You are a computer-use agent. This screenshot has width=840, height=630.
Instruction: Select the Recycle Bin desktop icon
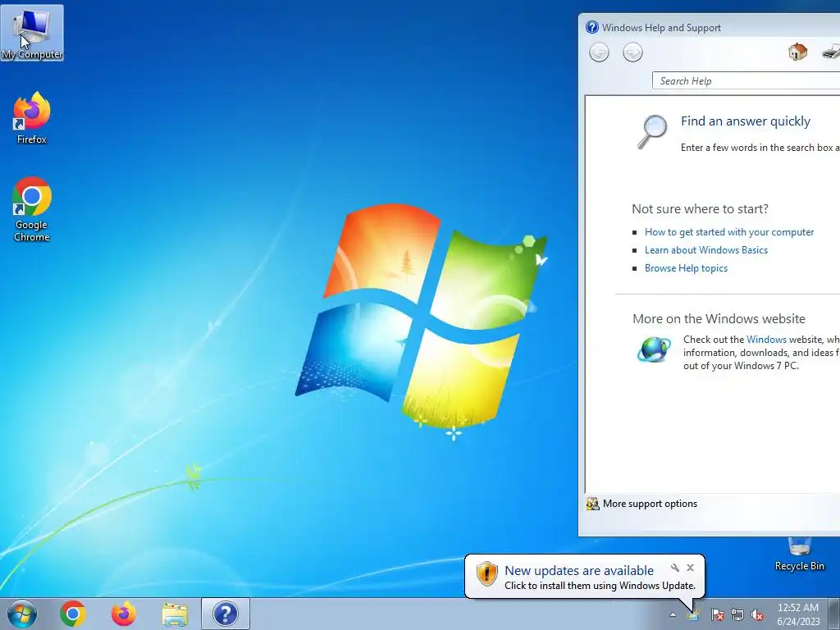point(799,555)
